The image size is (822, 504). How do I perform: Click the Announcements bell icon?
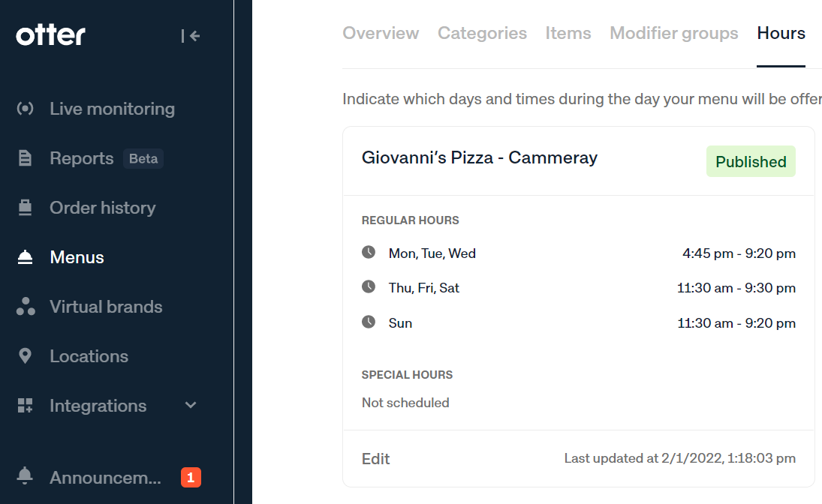[x=25, y=475]
